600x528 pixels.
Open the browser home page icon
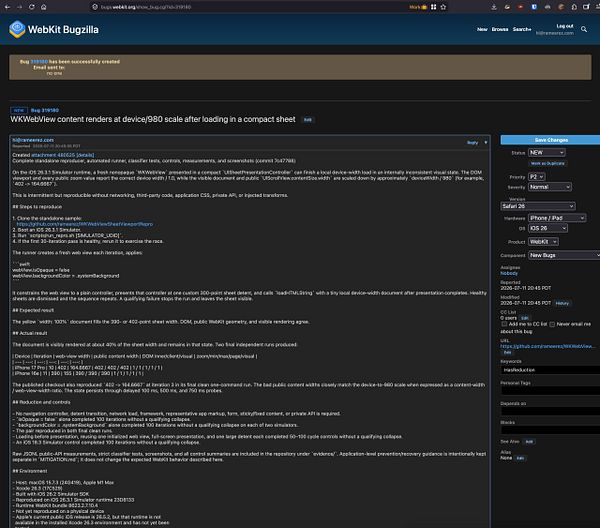44,7
